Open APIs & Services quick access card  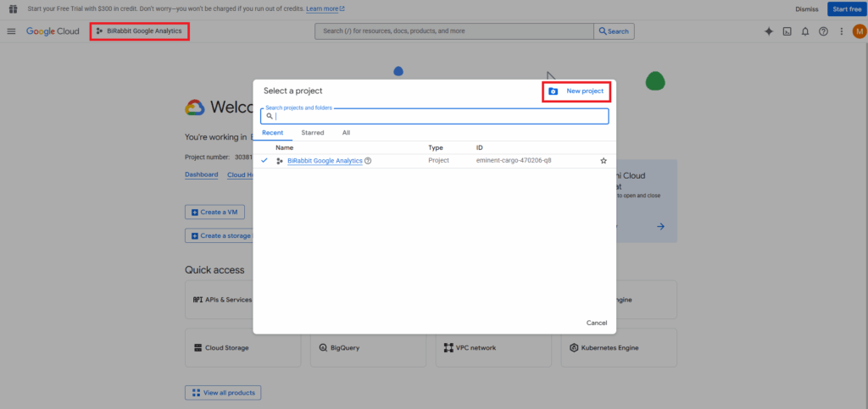(x=220, y=300)
